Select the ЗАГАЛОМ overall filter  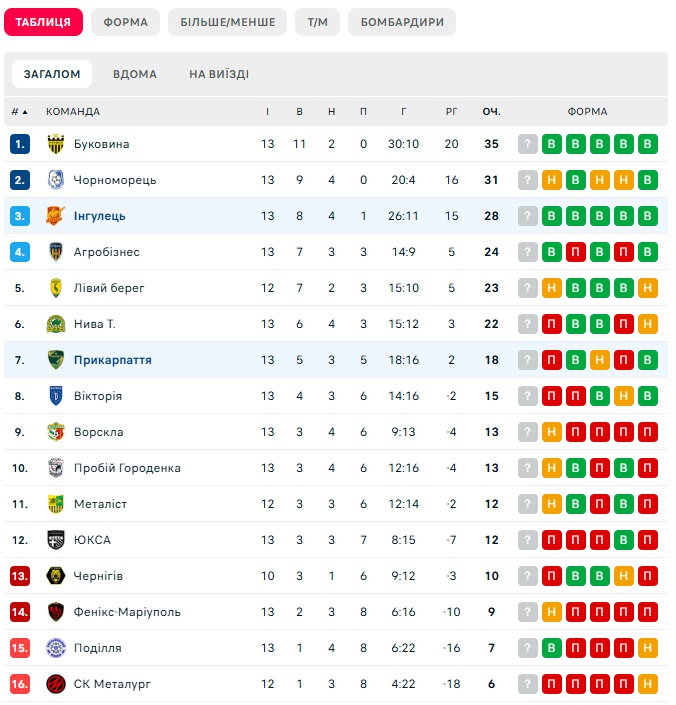52,74
